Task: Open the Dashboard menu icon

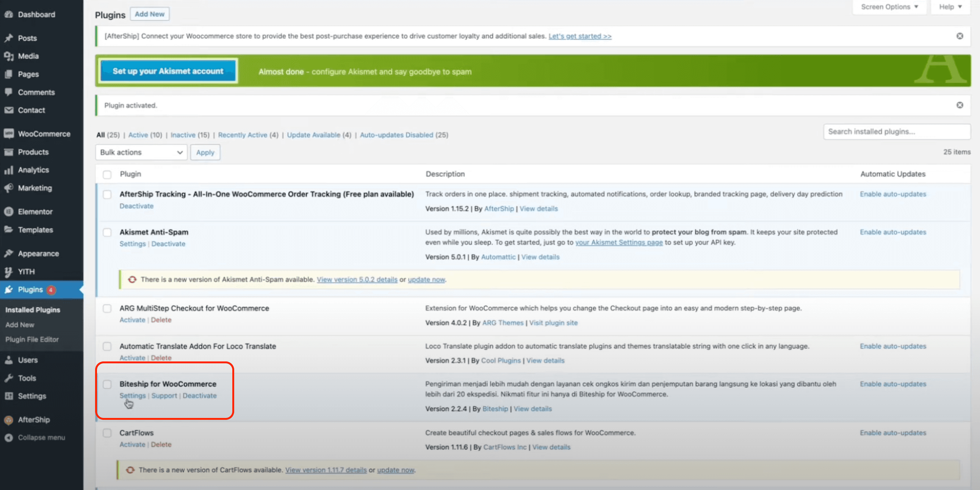Action: (x=9, y=14)
